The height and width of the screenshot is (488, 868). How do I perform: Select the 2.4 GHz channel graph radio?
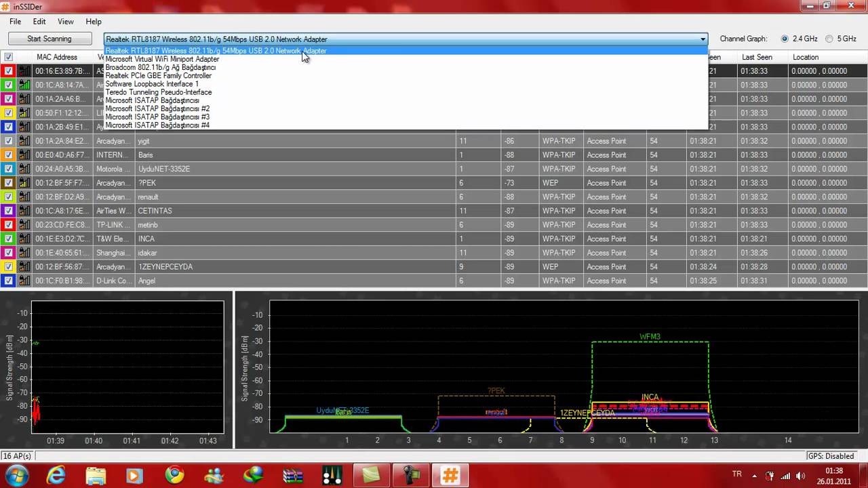pyautogui.click(x=785, y=39)
